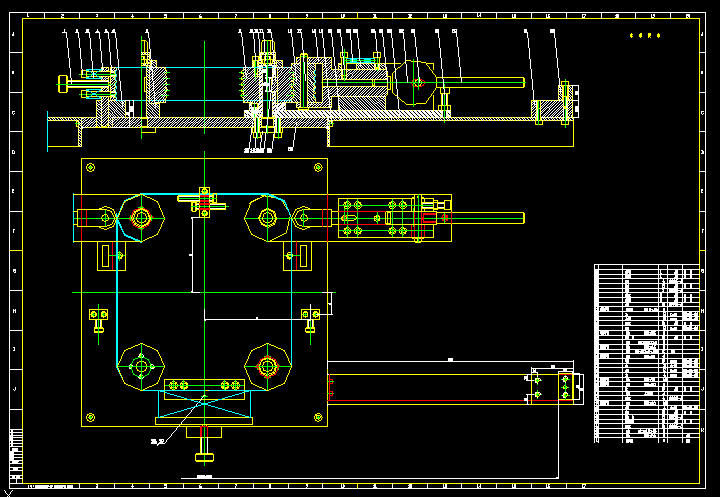This screenshot has width=720, height=497.
Task: Select the top-left corner mounting hole of base plate
Action: pyautogui.click(x=91, y=167)
